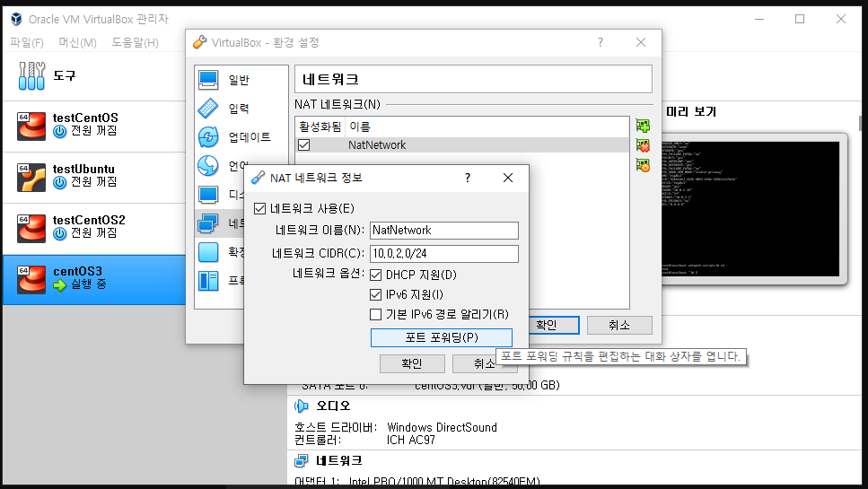Click the 포트 포워딩(P) button
Screen dimensions: 868x489
coord(442,337)
